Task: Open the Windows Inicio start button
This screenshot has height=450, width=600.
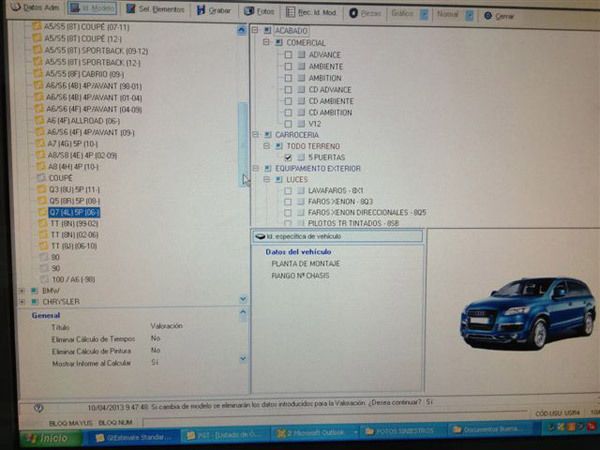Action: click(x=51, y=439)
